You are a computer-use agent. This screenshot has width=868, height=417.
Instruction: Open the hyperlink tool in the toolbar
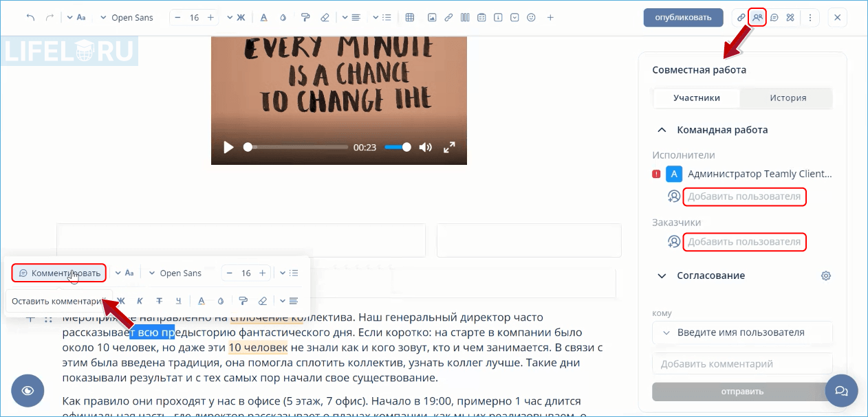point(448,17)
